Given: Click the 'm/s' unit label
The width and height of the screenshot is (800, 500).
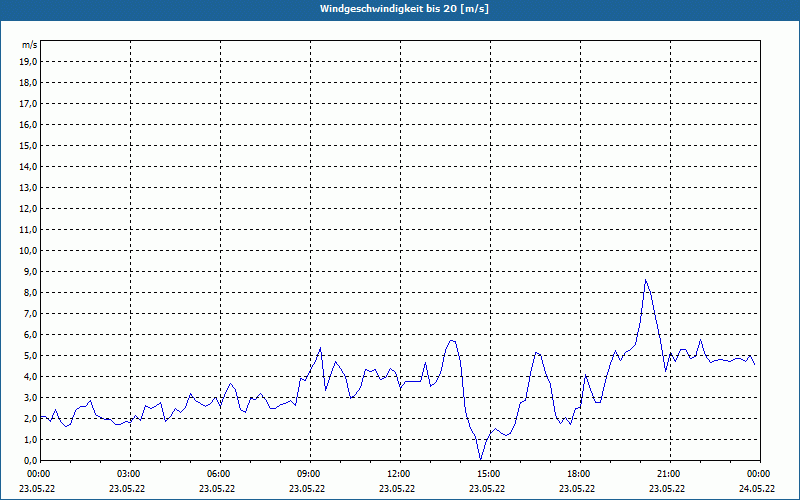Looking at the screenshot, I should (x=30, y=45).
